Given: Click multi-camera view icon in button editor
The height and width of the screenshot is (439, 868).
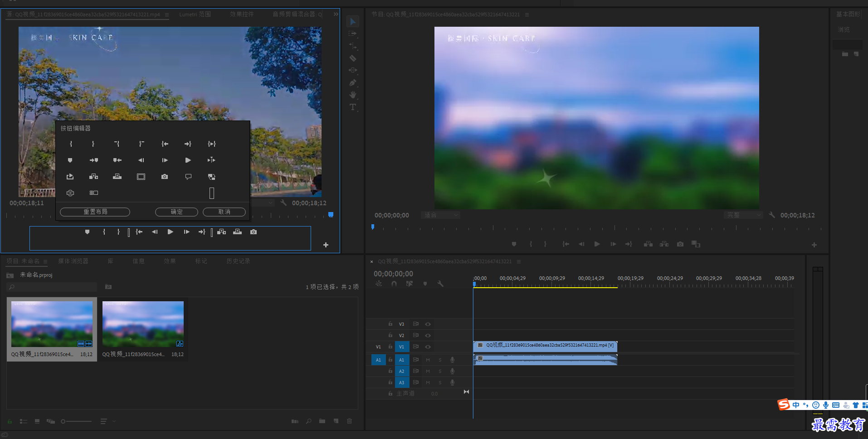Looking at the screenshot, I should (x=93, y=193).
